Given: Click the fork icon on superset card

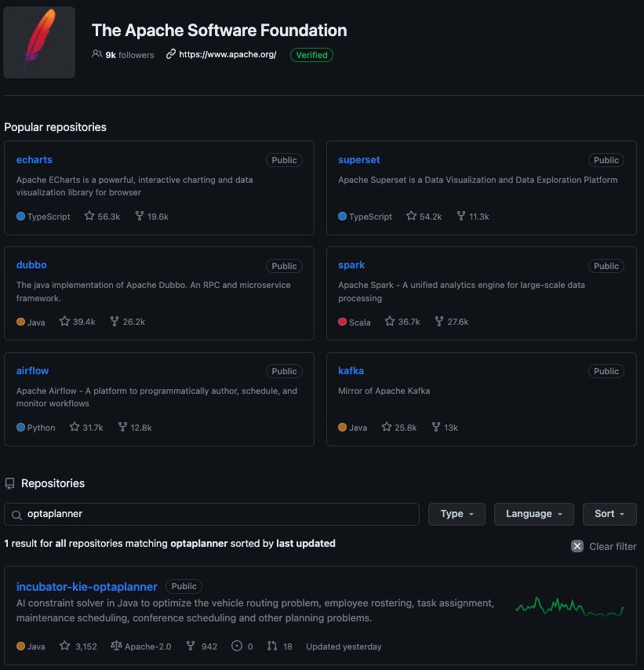Looking at the screenshot, I should (461, 216).
